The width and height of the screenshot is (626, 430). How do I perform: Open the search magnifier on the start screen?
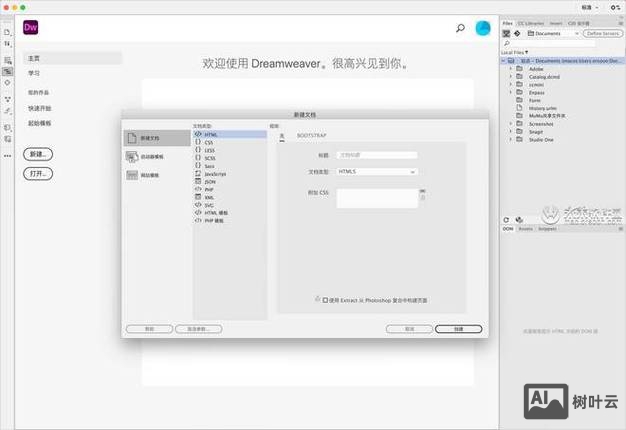[x=460, y=28]
